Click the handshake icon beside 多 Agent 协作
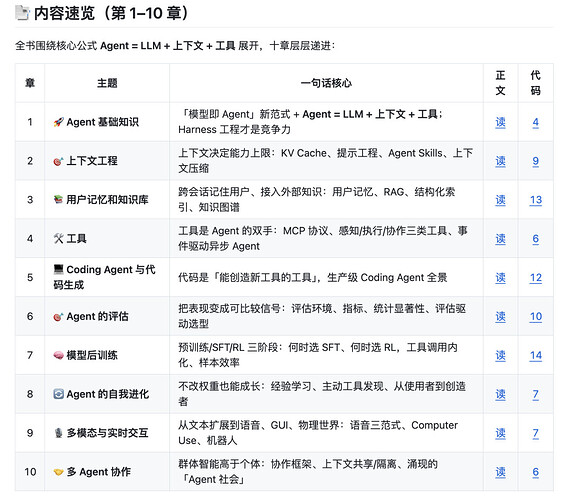Viewport: 569px width, 500px height. (x=58, y=472)
